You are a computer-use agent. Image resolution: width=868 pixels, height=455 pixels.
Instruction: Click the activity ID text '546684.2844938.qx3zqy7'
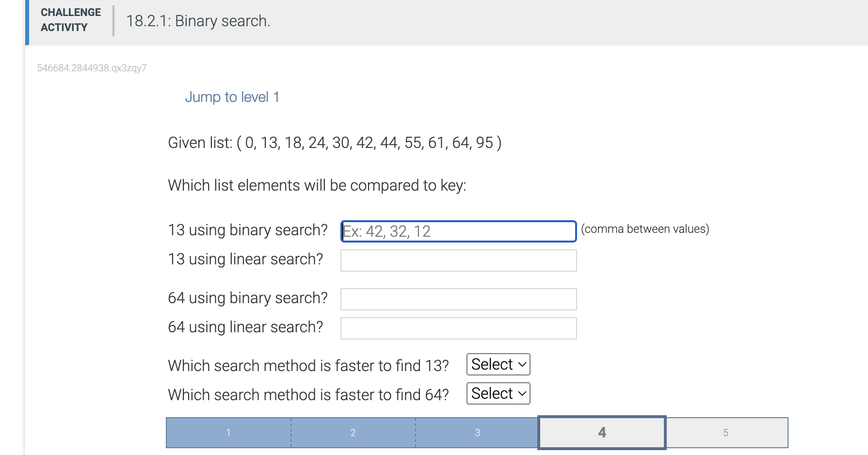(x=93, y=67)
